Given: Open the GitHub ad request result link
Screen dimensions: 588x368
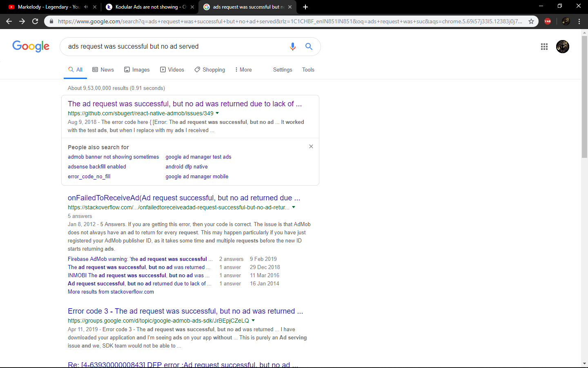Looking at the screenshot, I should tap(185, 104).
